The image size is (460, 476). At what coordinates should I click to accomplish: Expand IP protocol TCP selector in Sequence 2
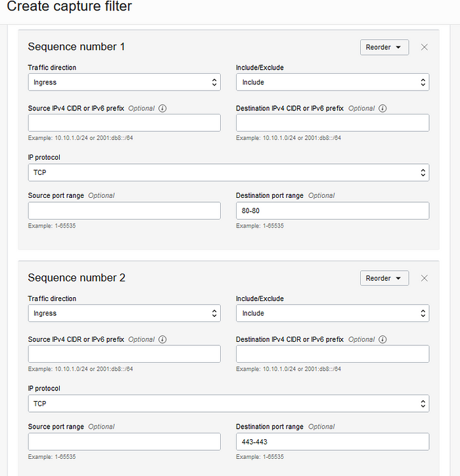229,404
